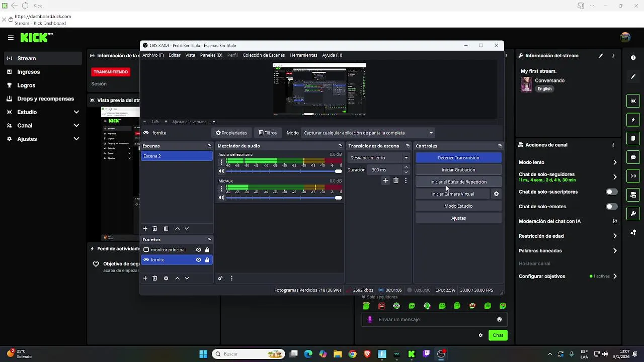Screen dimensions: 644x362
Task: Open capture Modo dropdown
Action: click(x=368, y=133)
